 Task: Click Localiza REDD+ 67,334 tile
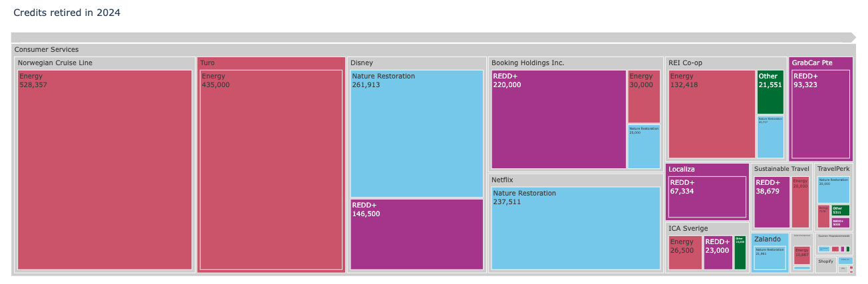click(x=707, y=196)
